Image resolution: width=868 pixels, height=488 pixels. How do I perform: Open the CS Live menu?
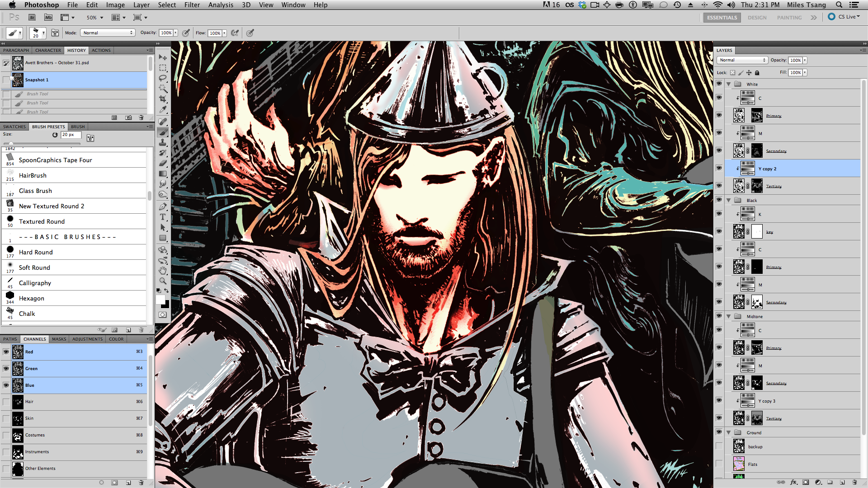tap(844, 17)
